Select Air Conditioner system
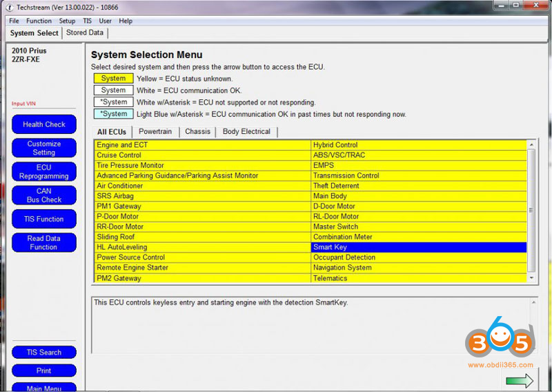Image resolution: width=552 pixels, height=392 pixels. 202,186
